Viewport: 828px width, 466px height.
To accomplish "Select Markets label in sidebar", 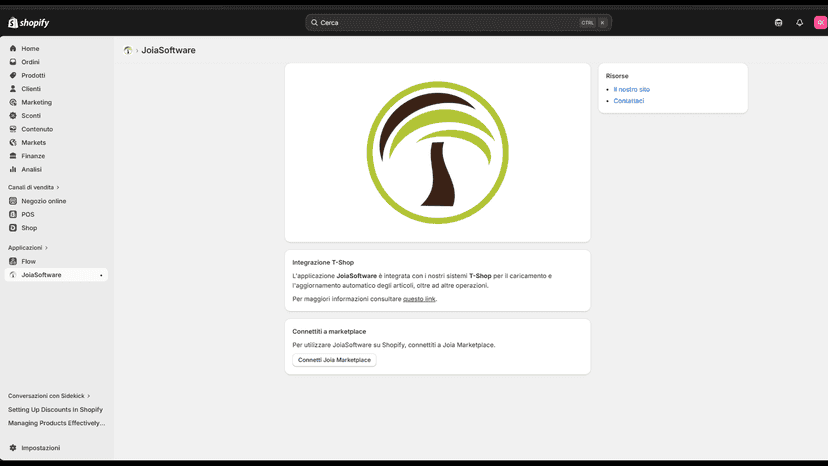I will [x=34, y=143].
